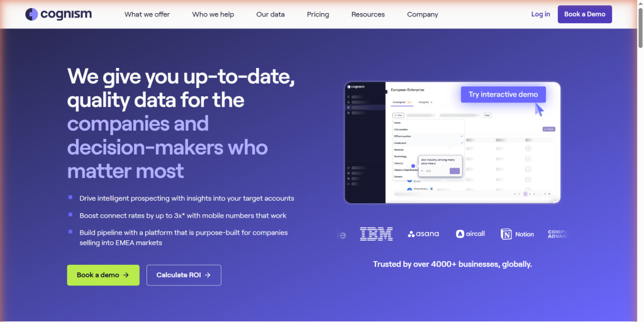Click the Notion logo
Viewport: 644px width, 322px height.
517,234
